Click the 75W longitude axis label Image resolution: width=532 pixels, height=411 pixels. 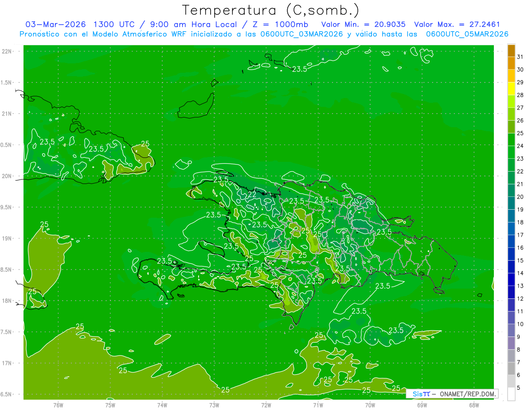click(110, 405)
